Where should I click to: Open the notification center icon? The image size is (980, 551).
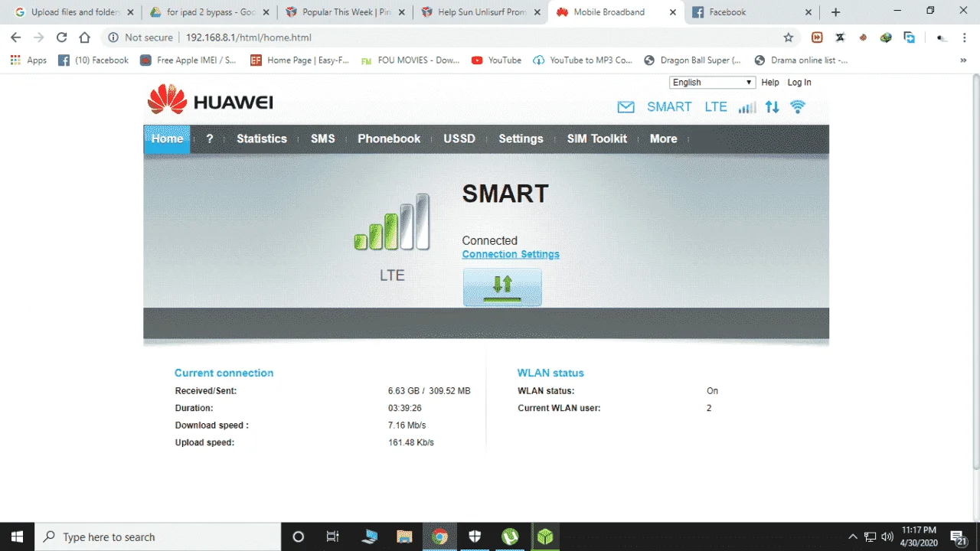tap(957, 536)
